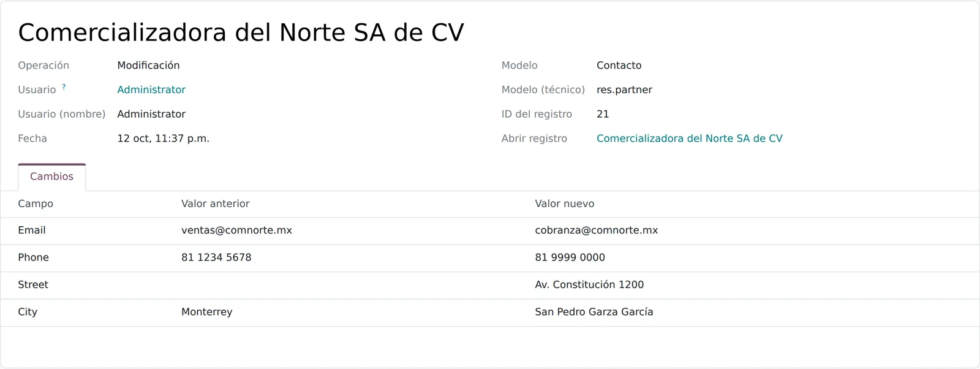
Task: Click the new city San Pedro Garza García
Action: point(594,312)
